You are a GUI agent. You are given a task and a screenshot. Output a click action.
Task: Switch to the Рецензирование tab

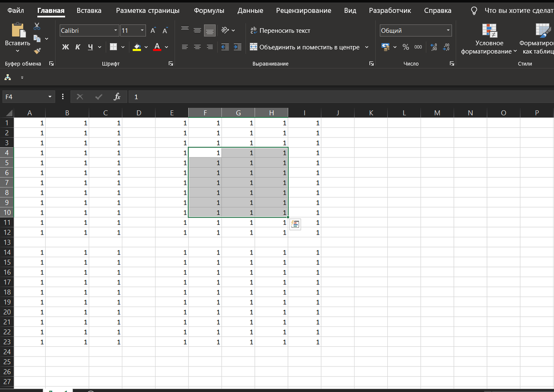[x=303, y=10]
